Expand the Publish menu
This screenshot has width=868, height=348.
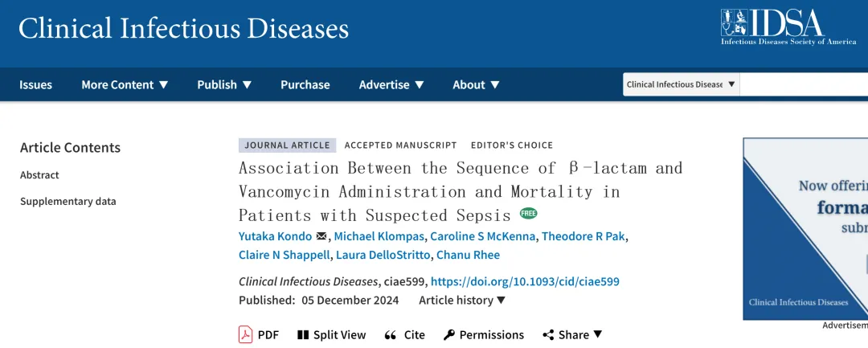click(x=224, y=84)
